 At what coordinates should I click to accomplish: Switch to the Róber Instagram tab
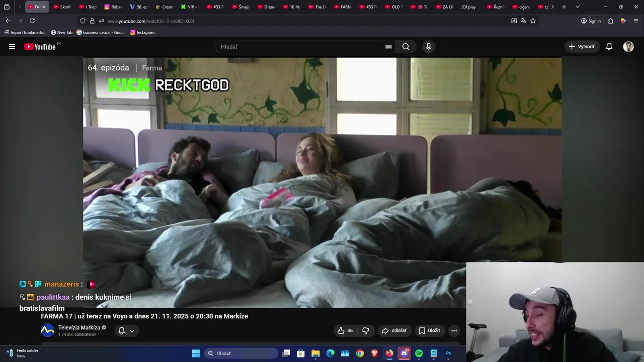pyautogui.click(x=113, y=7)
